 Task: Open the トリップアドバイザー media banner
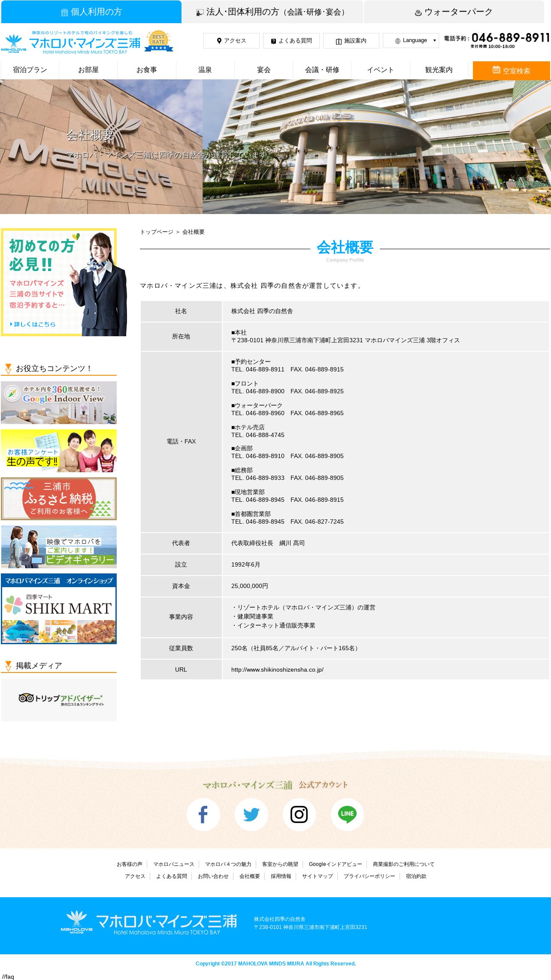point(59,700)
